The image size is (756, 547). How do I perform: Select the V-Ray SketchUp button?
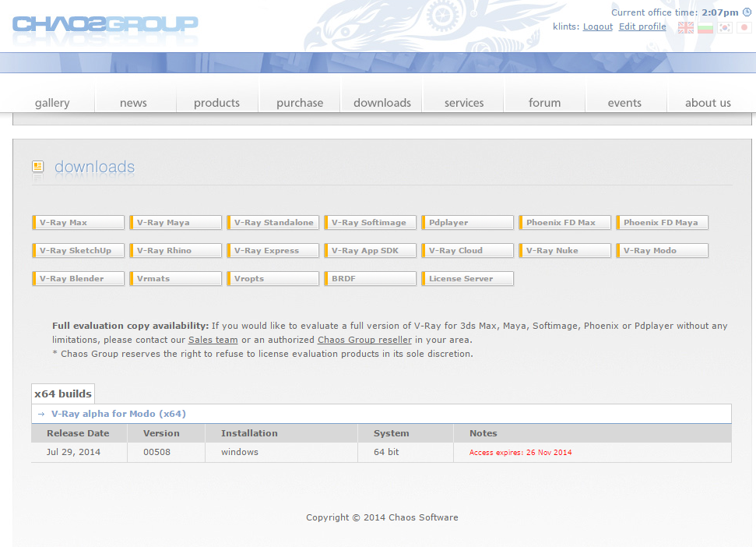coord(78,250)
